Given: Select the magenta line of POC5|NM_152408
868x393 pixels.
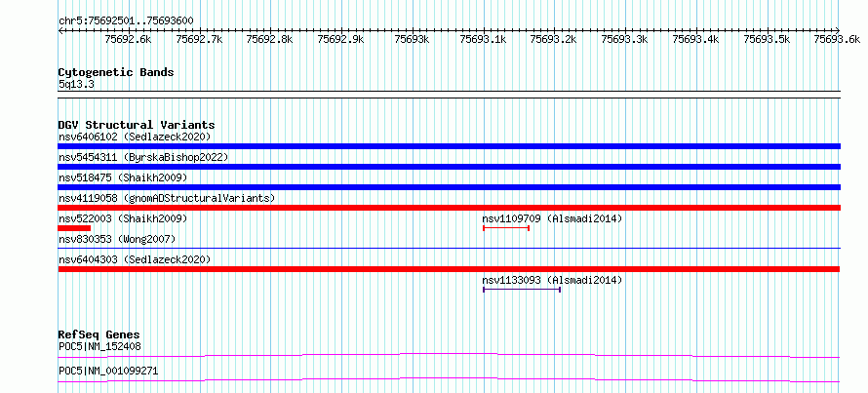Looking at the screenshot, I should click(449, 355).
